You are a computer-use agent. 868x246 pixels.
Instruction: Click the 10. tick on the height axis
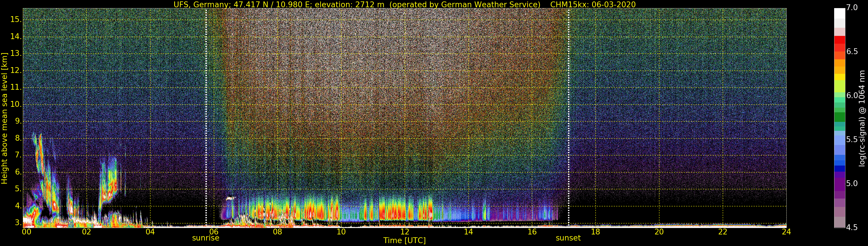(x=16, y=104)
